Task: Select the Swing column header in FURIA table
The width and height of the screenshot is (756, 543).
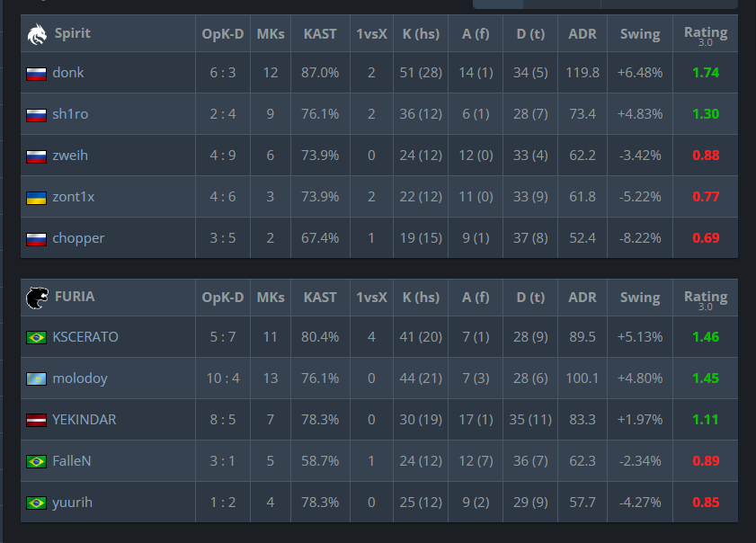Action: coord(640,298)
